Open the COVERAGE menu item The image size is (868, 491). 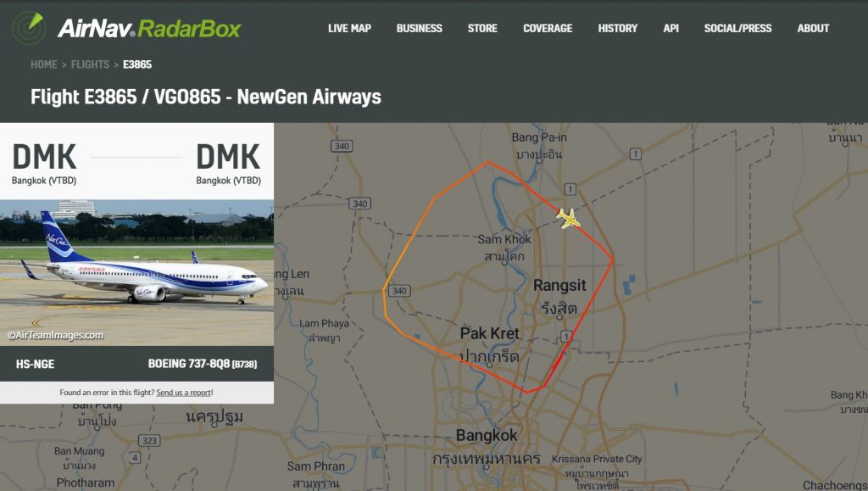tap(548, 28)
